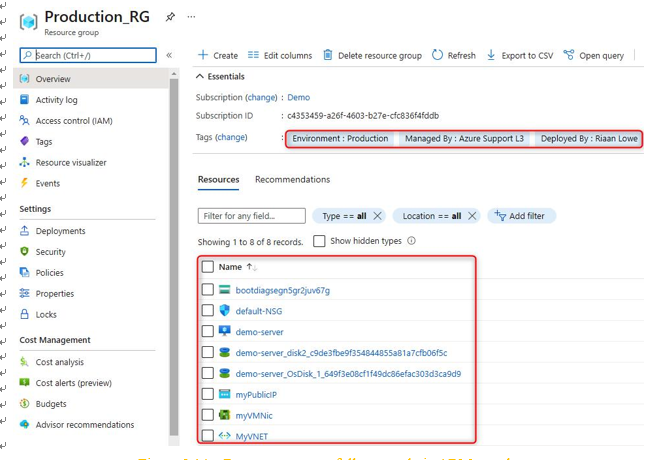This screenshot has height=460, width=672.
Task: Click the Subscription change link
Action: pyautogui.click(x=262, y=97)
